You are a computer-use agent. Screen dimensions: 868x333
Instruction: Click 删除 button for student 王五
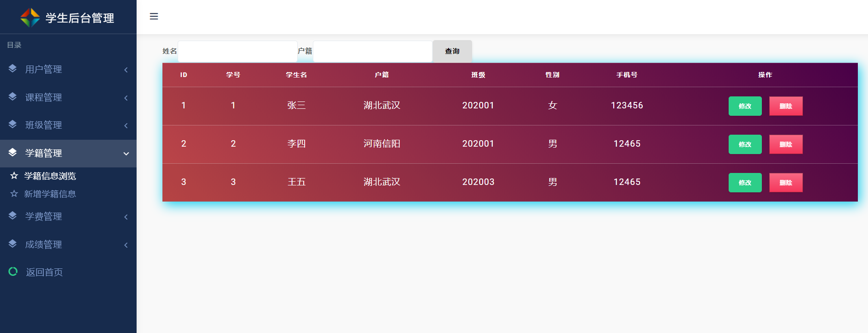click(x=785, y=183)
